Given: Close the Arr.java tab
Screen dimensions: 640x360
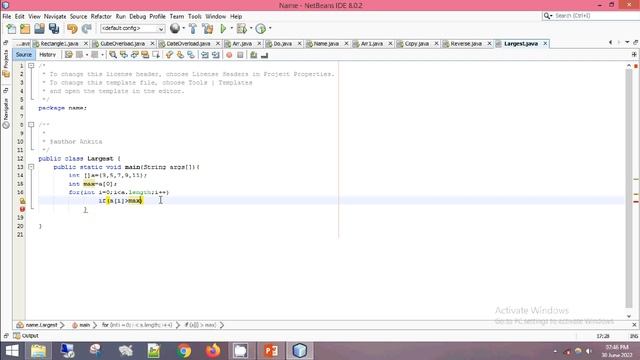Looking at the screenshot, I should 259,43.
